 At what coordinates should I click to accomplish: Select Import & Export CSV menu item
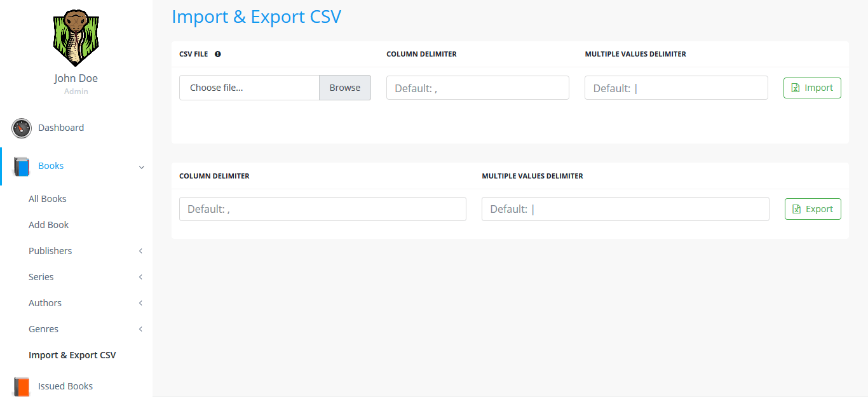coord(72,355)
